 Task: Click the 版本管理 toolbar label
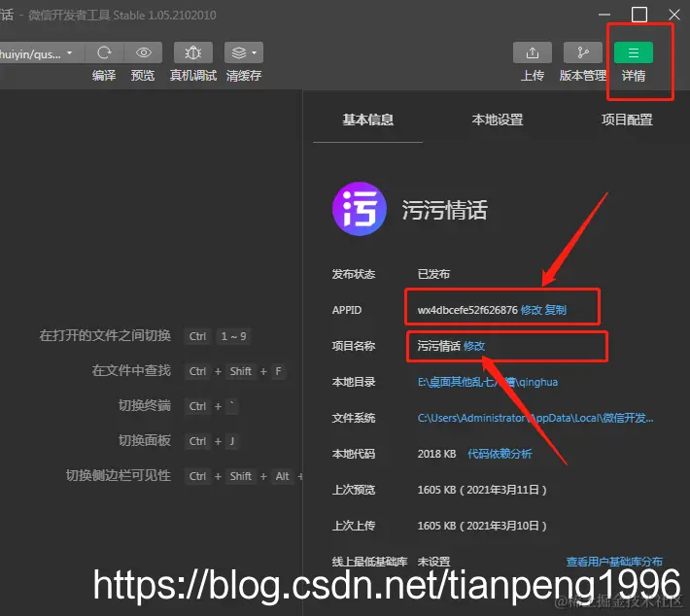[583, 76]
